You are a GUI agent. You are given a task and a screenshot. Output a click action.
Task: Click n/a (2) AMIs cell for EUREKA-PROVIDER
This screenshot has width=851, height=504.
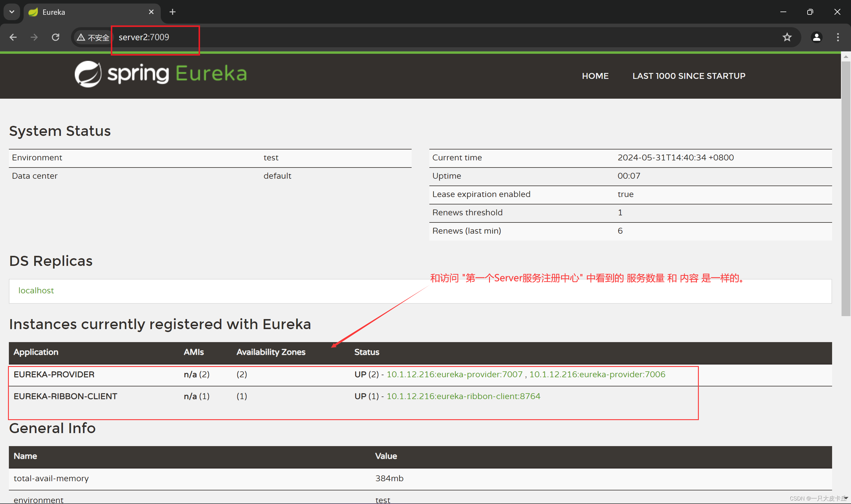[x=196, y=374]
